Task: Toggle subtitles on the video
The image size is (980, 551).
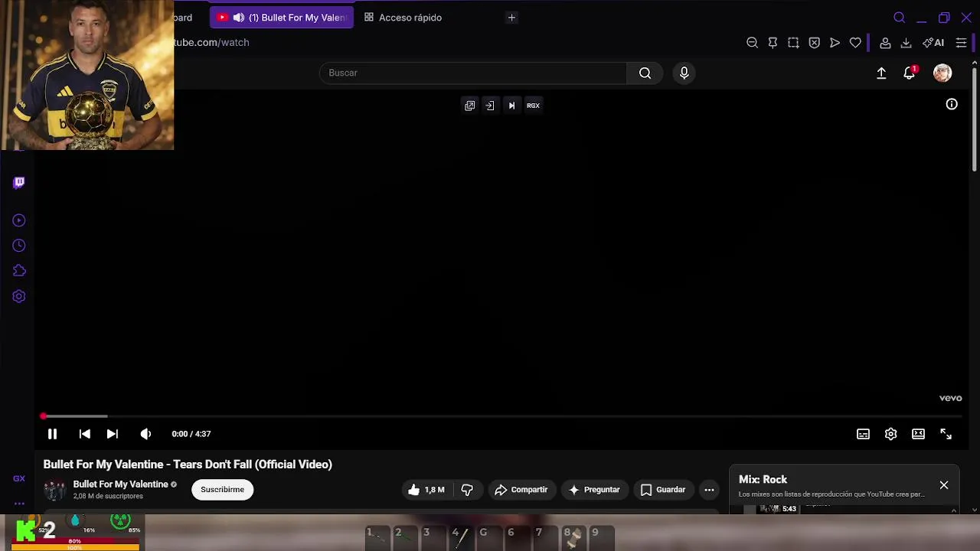Action: 863,434
